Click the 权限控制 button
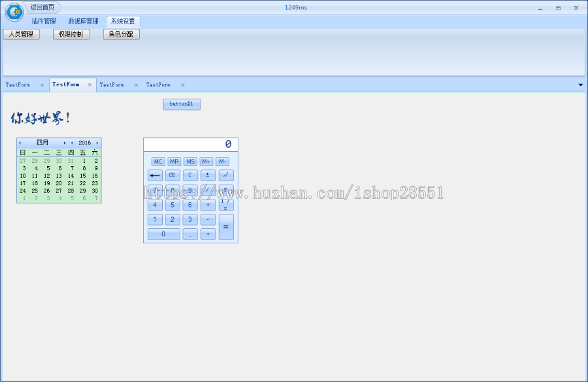The width and height of the screenshot is (588, 382). pos(71,34)
